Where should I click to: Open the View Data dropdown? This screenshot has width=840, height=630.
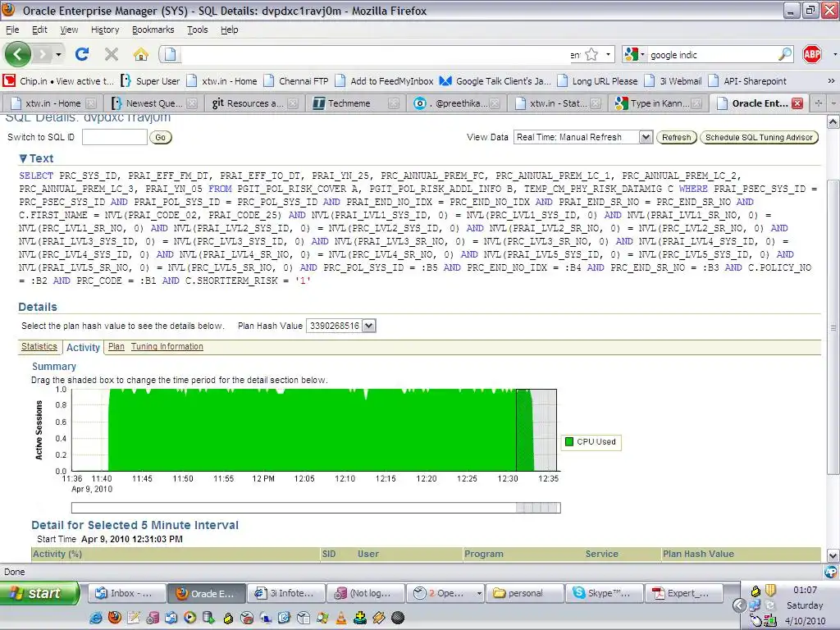(583, 137)
